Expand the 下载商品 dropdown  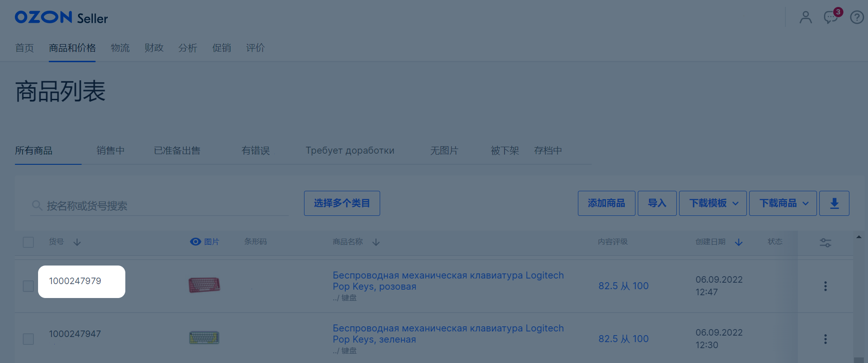[x=783, y=203]
